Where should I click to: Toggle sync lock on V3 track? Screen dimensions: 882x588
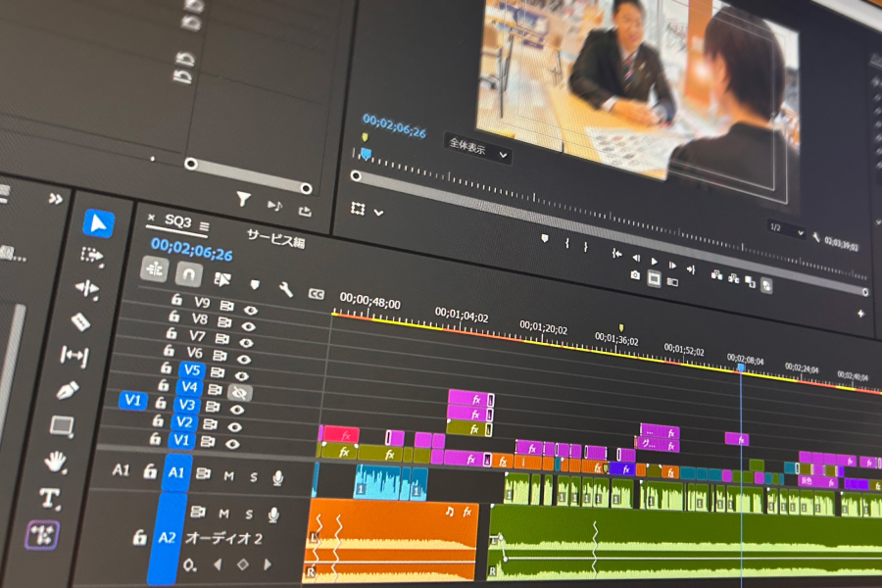(213, 407)
